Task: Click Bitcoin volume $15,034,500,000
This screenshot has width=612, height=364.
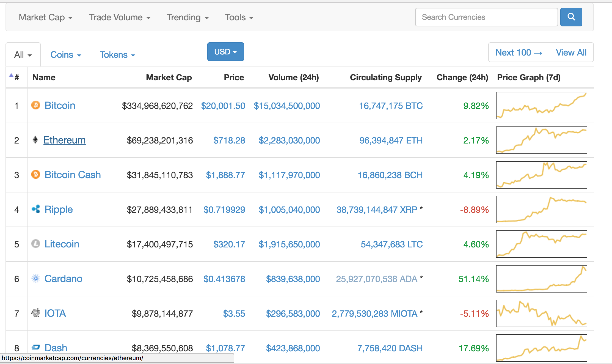Action: pos(287,106)
